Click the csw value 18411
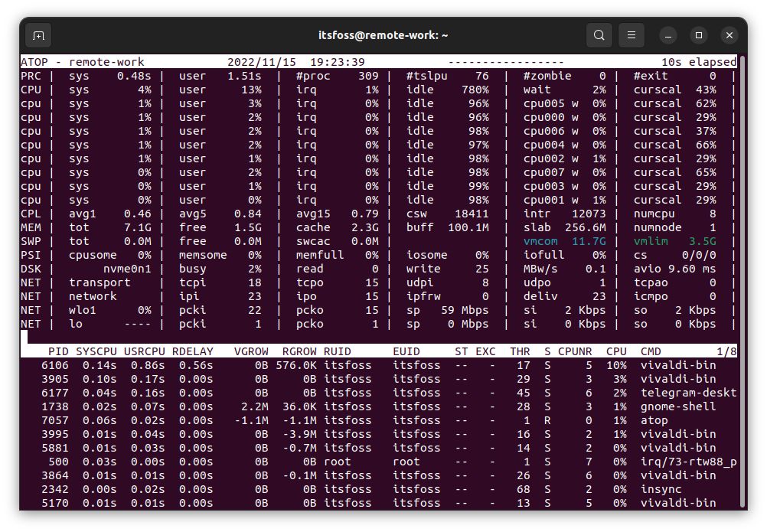The height and width of the screenshot is (532, 767). tap(472, 214)
